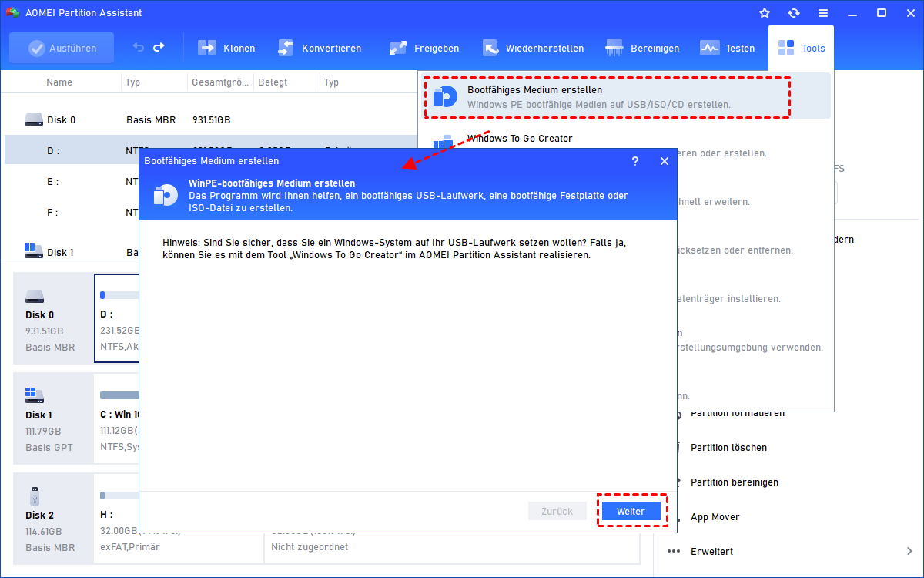Click the redo arrow icon
The width and height of the screenshot is (924, 578).
tap(159, 48)
